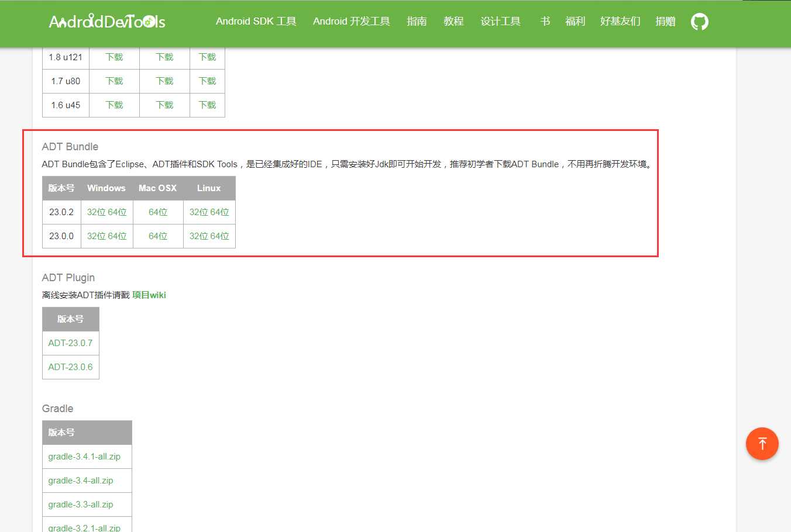
Task: Open Android 开发工具 menu
Action: coord(352,22)
